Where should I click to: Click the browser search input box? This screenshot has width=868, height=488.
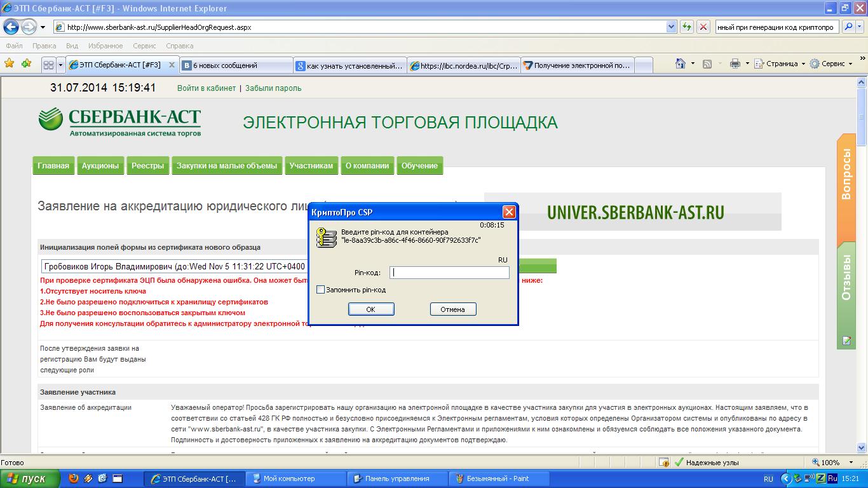point(777,27)
